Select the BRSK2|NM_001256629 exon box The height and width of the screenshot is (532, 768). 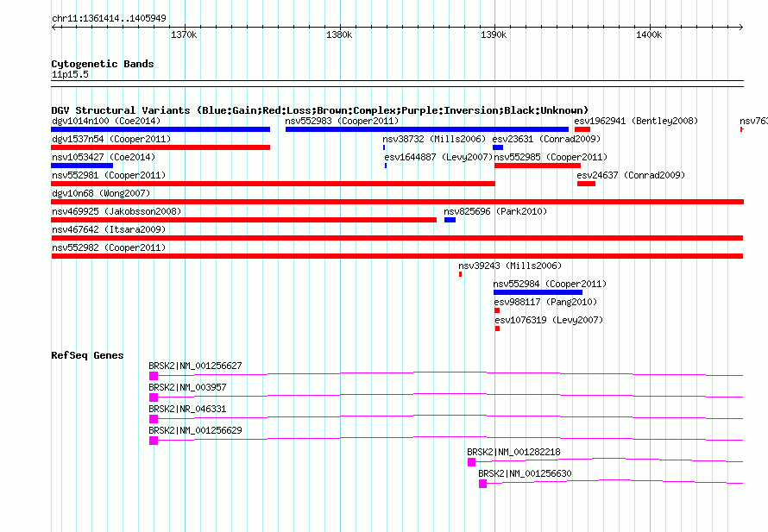pos(154,441)
